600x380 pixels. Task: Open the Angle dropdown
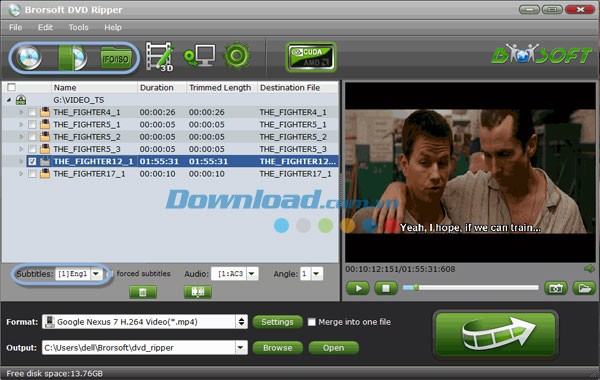click(x=316, y=274)
